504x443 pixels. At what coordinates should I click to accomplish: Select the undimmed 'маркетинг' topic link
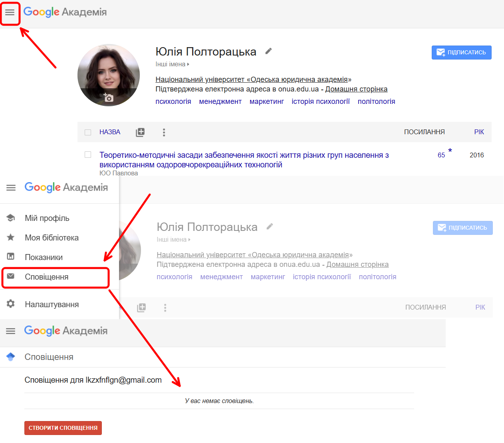267,101
